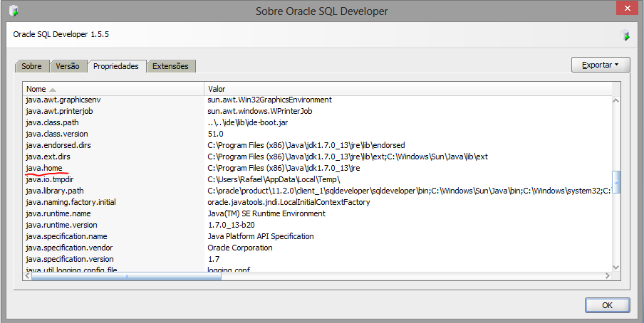Switch to the Sobre tab
644x323 pixels.
tap(31, 66)
